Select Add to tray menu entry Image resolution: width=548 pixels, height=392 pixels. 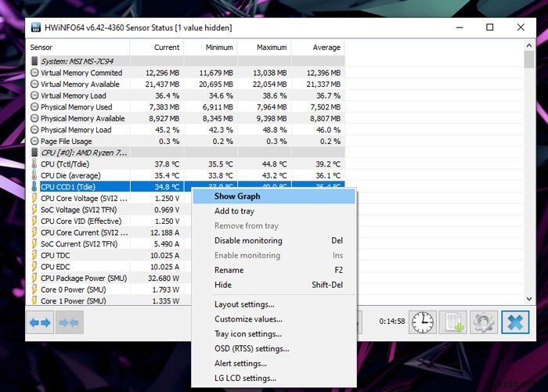[x=274, y=211]
